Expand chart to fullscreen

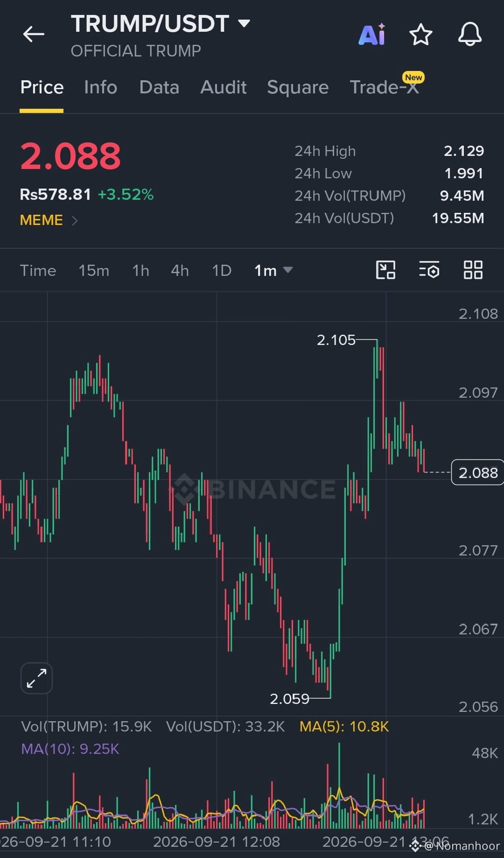pos(36,678)
